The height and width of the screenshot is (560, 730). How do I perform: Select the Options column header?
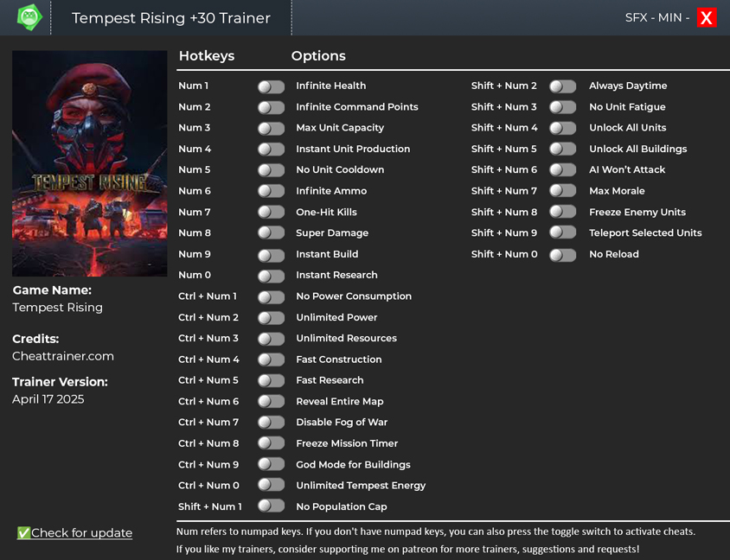point(318,56)
